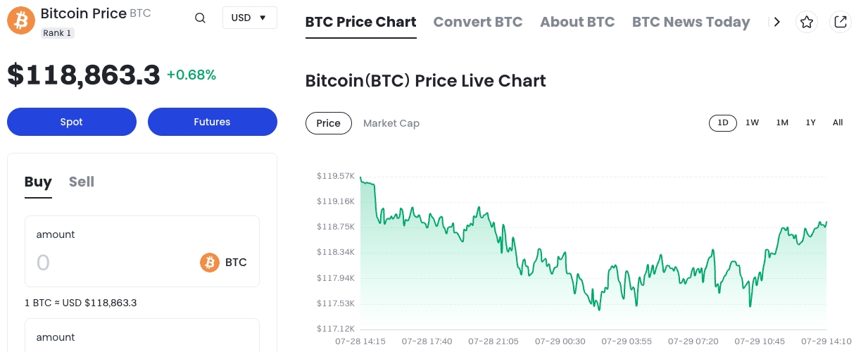The height and width of the screenshot is (352, 868).
Task: Show the Market Cap chart
Action: [391, 123]
